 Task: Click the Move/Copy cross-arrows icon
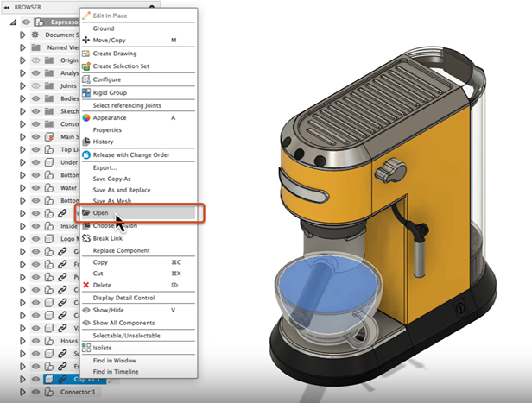pos(86,40)
